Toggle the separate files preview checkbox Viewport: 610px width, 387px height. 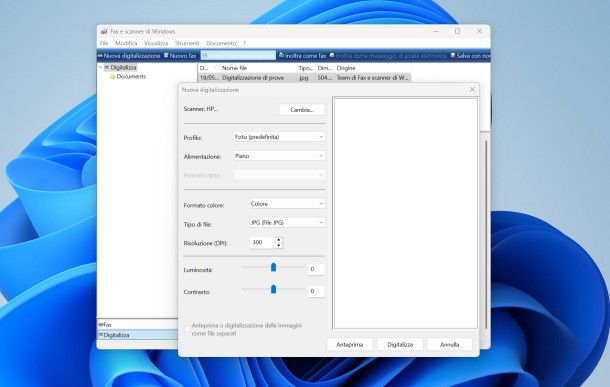pyautogui.click(x=187, y=329)
